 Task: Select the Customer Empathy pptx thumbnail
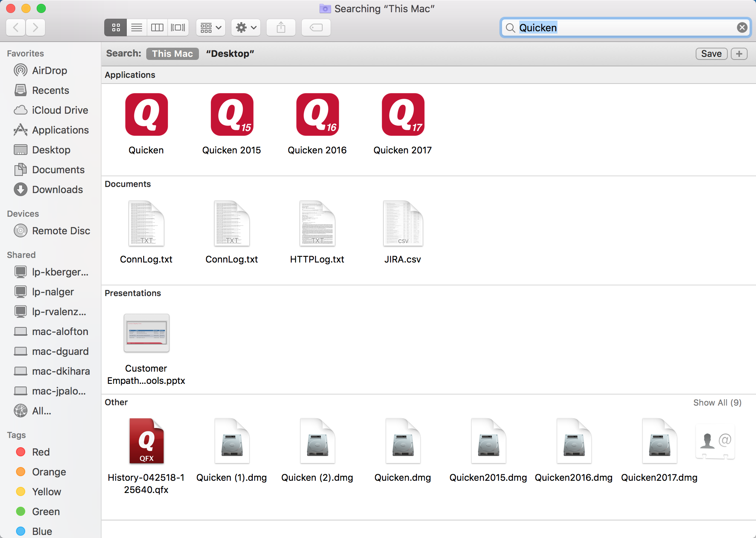pyautogui.click(x=146, y=333)
